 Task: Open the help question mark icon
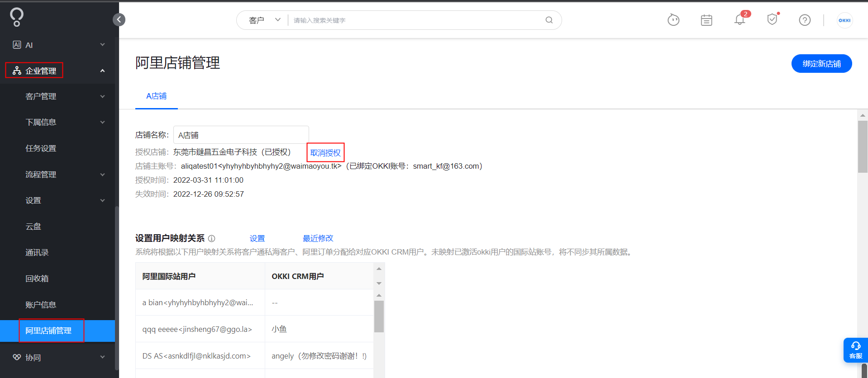(805, 20)
